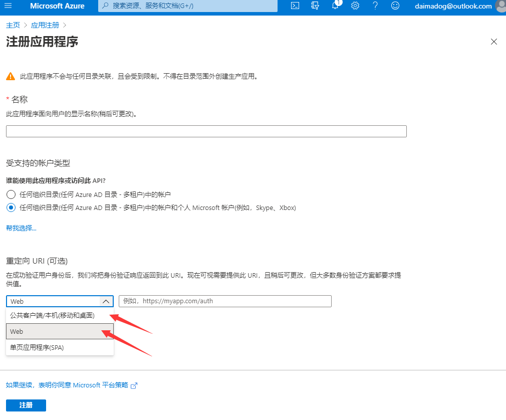Click the 重定向 URI (可选) heading
Viewport: 506px width, 420px height.
coord(37,261)
